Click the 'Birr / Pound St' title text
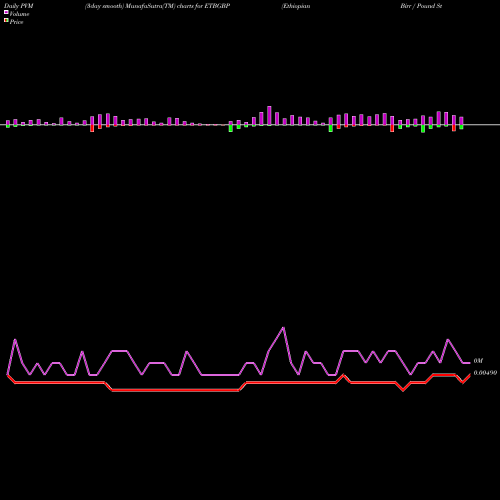This screenshot has width=500, height=500. [421, 6]
